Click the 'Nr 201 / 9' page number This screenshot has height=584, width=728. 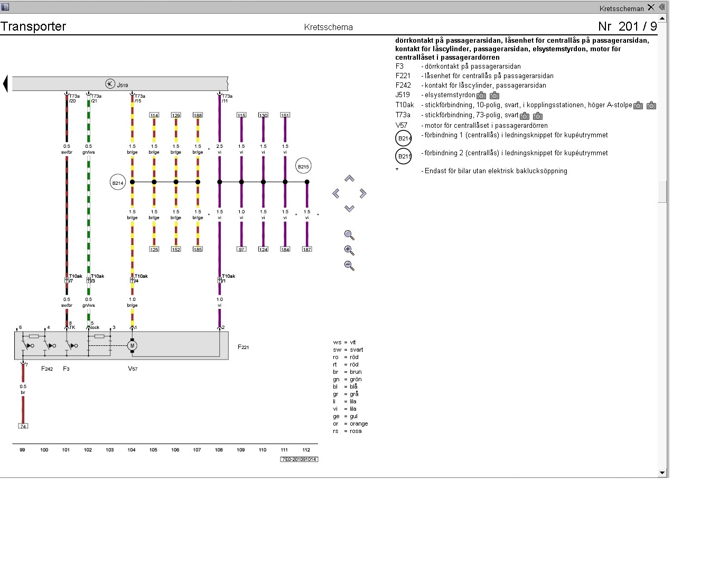[x=628, y=26]
